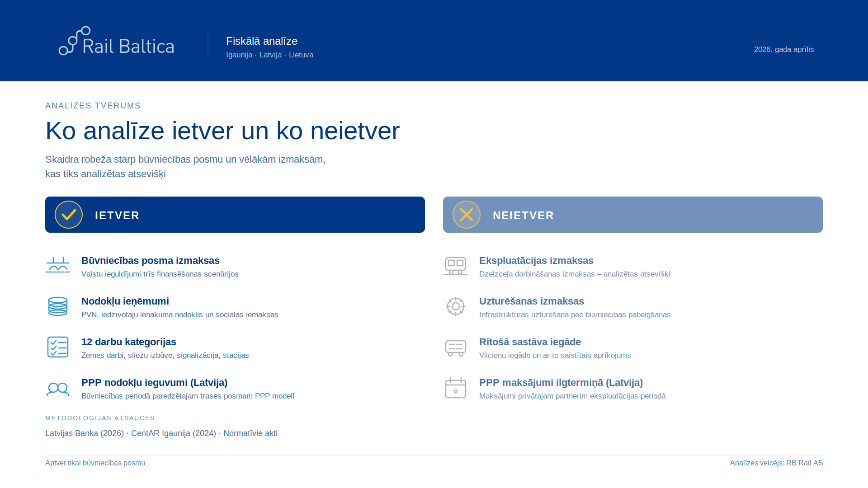
Task: Open the Latvijas Banka (2026) reference
Action: [85, 433]
